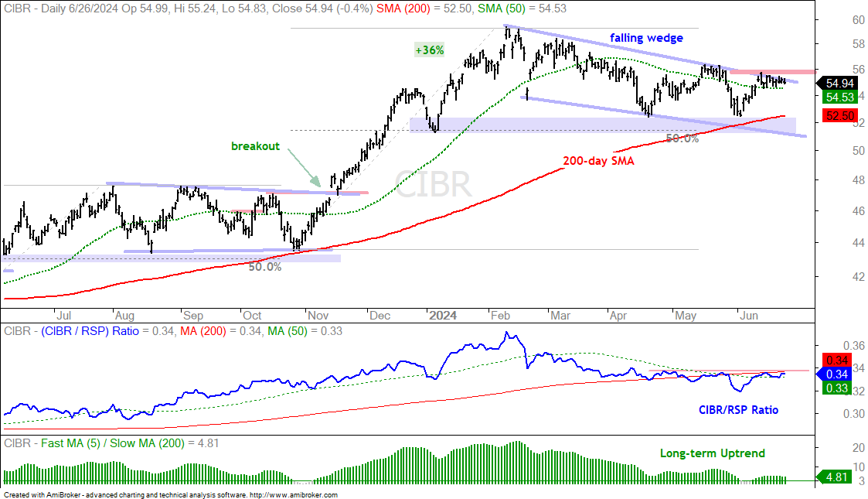Select the red 52.50 SMA price tag
The image size is (868, 499).
pyautogui.click(x=839, y=116)
